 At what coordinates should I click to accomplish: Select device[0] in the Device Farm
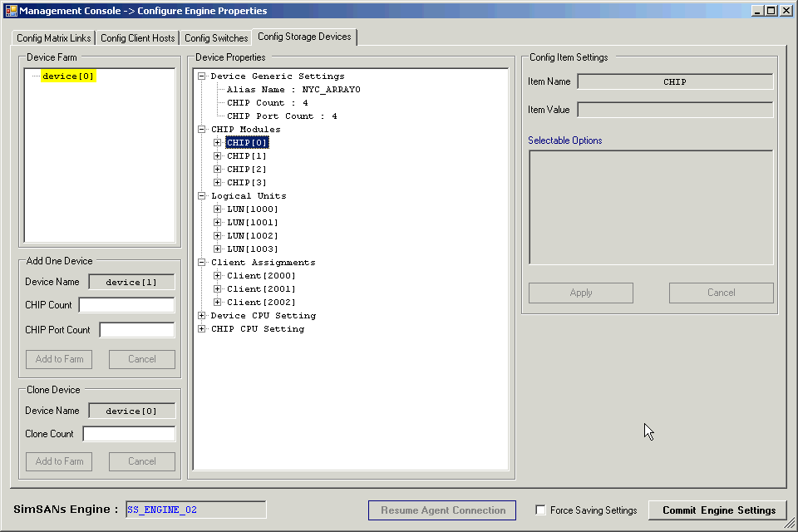(68, 76)
